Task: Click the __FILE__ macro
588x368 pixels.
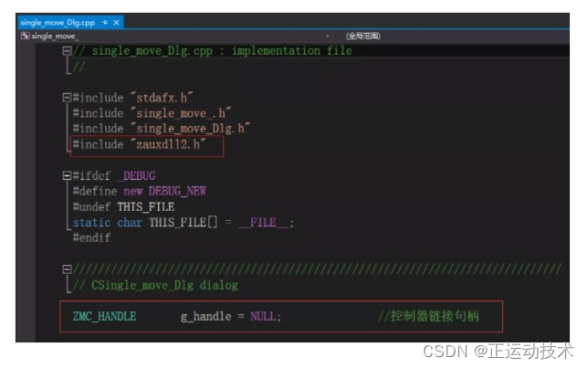Action: click(263, 223)
